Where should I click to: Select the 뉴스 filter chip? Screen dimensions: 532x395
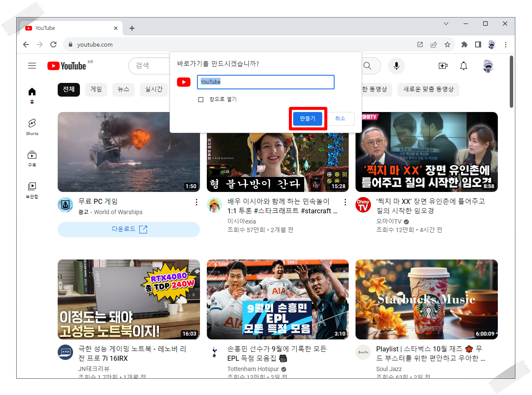[x=123, y=90]
